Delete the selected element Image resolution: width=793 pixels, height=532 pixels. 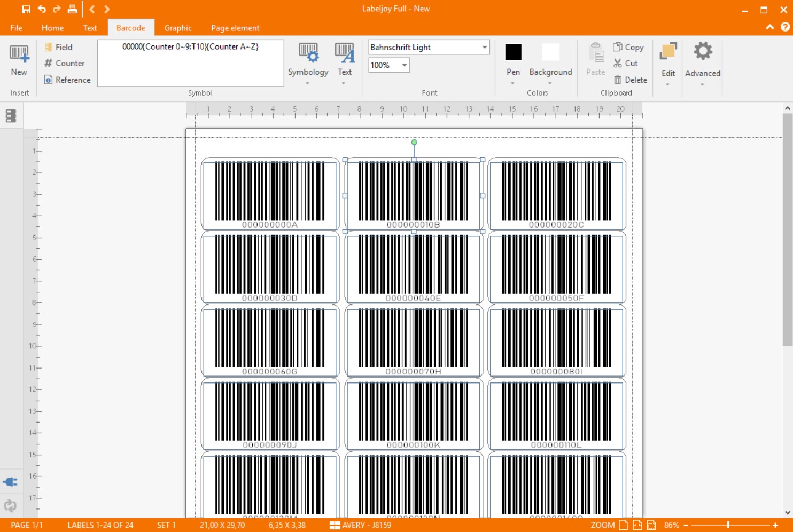(x=630, y=80)
